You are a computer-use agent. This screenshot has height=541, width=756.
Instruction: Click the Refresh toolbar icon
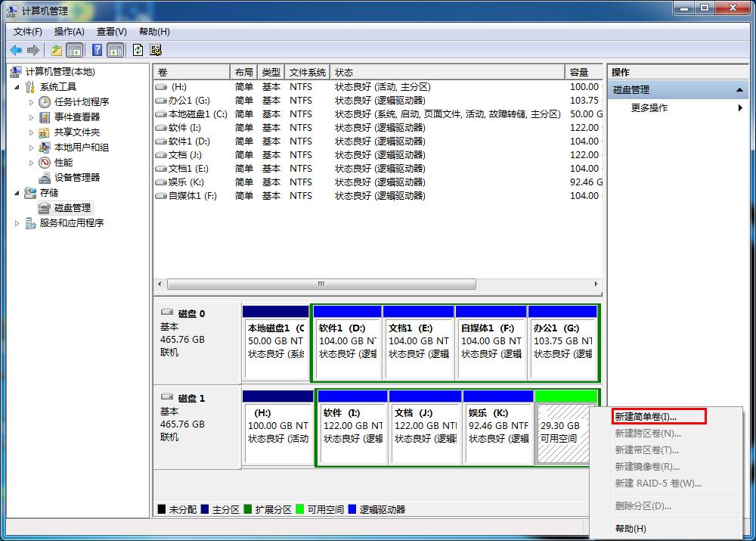[x=138, y=50]
